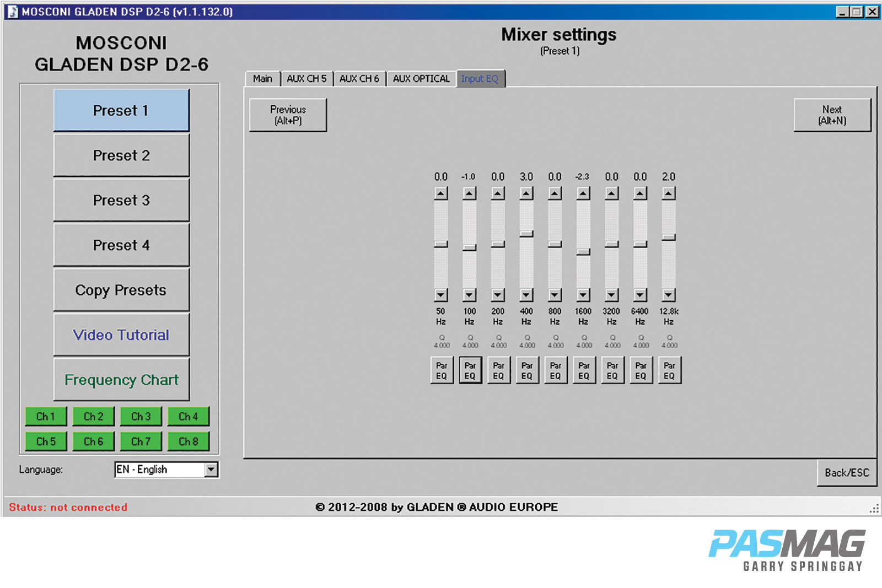
Task: Click up arrow above 200 Hz slider
Action: point(498,193)
